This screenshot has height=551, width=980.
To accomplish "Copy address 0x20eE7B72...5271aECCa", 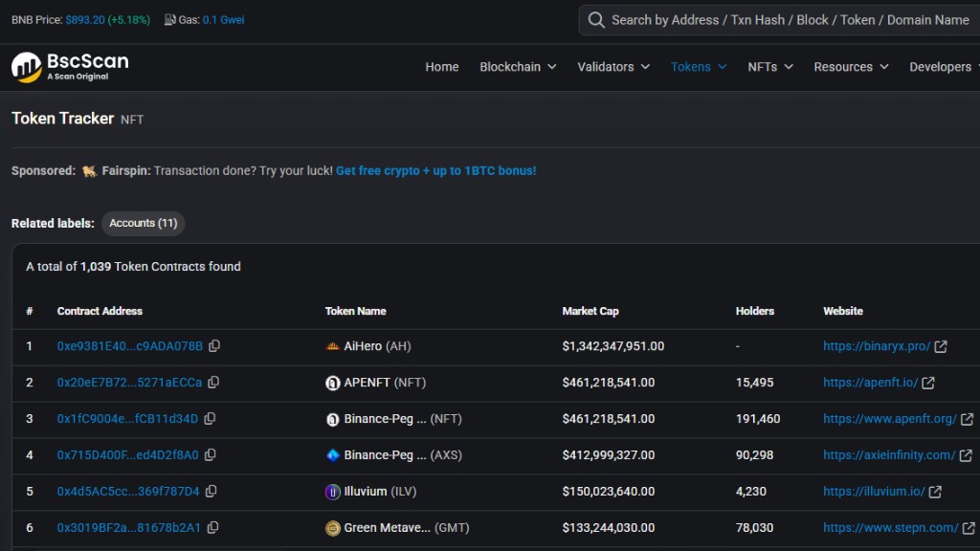I will 213,383.
